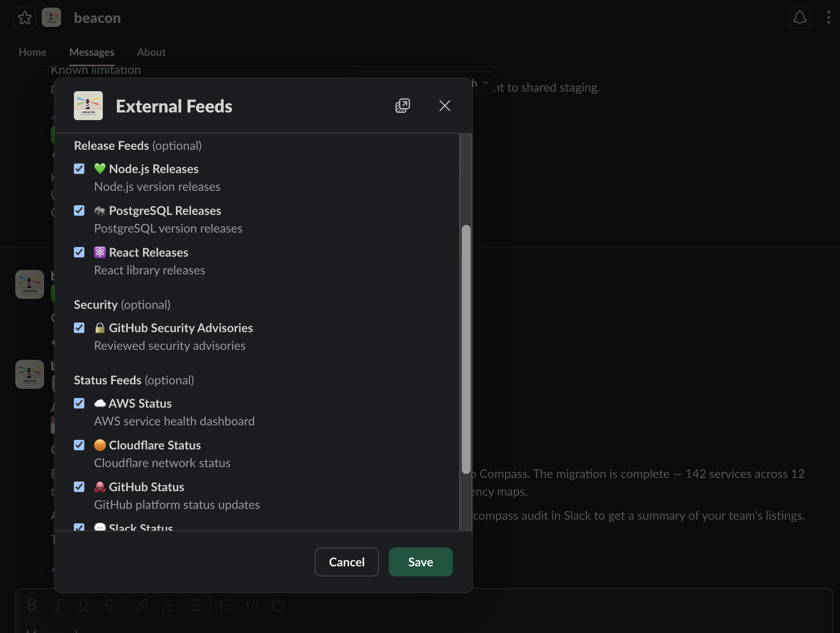This screenshot has width=840, height=633.
Task: Apply strikethrough formatting
Action: click(x=110, y=604)
